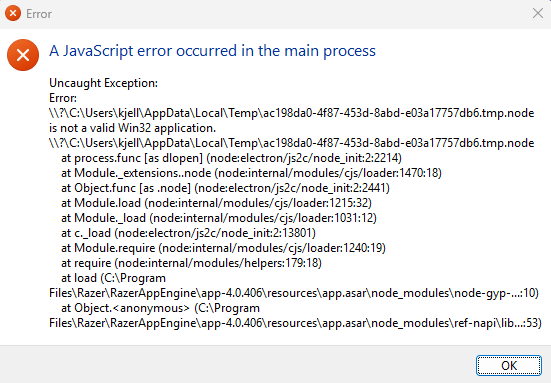Viewport: 551px width, 383px height.
Task: Click the small red error icon in the title bar
Action: click(x=13, y=13)
